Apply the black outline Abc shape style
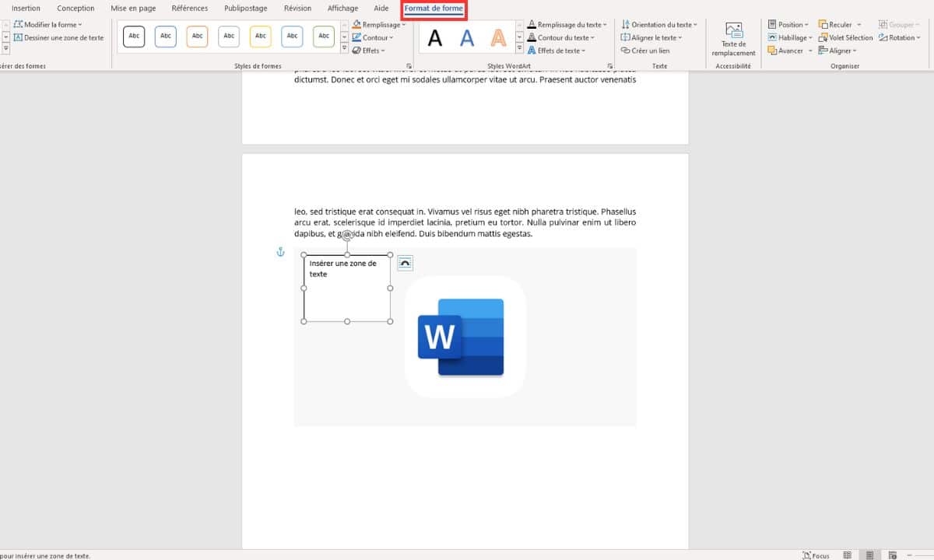The image size is (934, 560). (x=134, y=37)
